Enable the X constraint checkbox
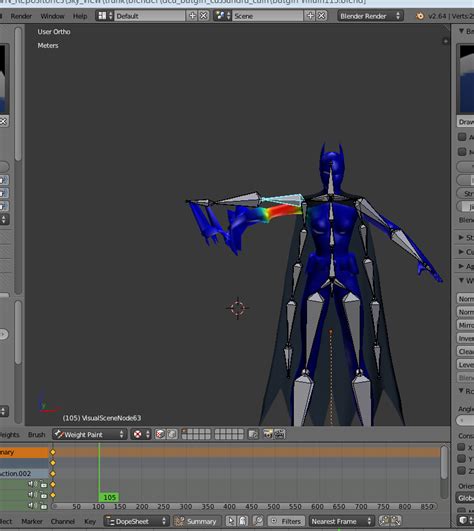474x531 pixels. 461,447
